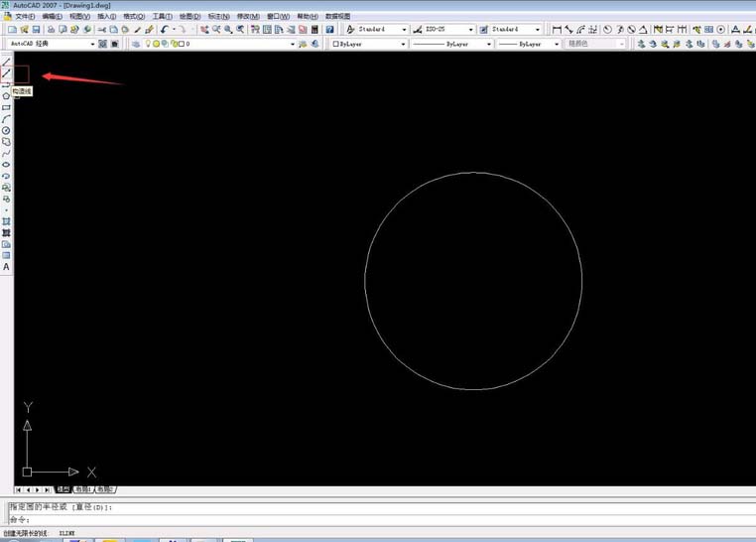This screenshot has height=542, width=756.
Task: Select the Rectangle drawing tool
Action: point(6,107)
